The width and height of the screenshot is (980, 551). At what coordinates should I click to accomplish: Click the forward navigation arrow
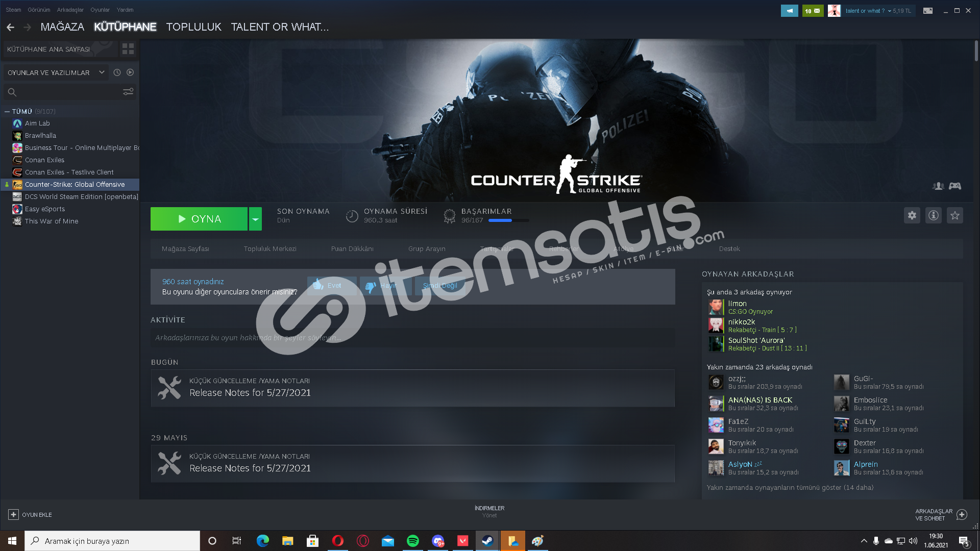click(x=28, y=27)
